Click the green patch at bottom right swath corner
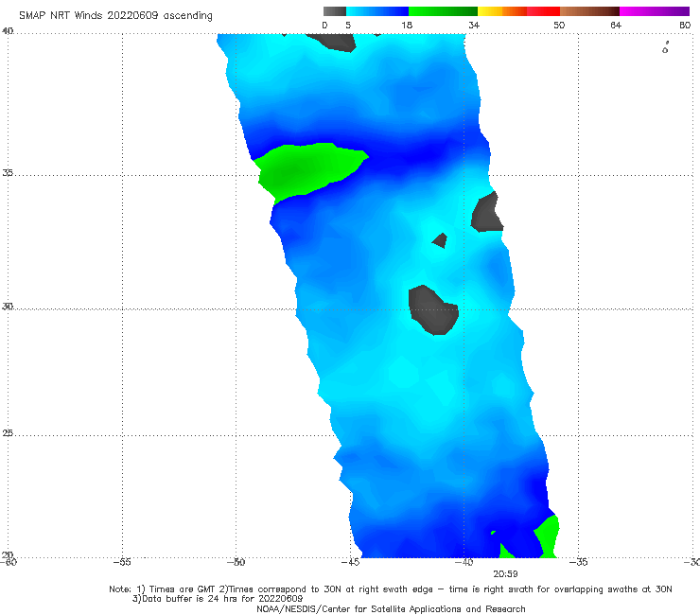Screen dimensions: 700x615 tap(547, 536)
